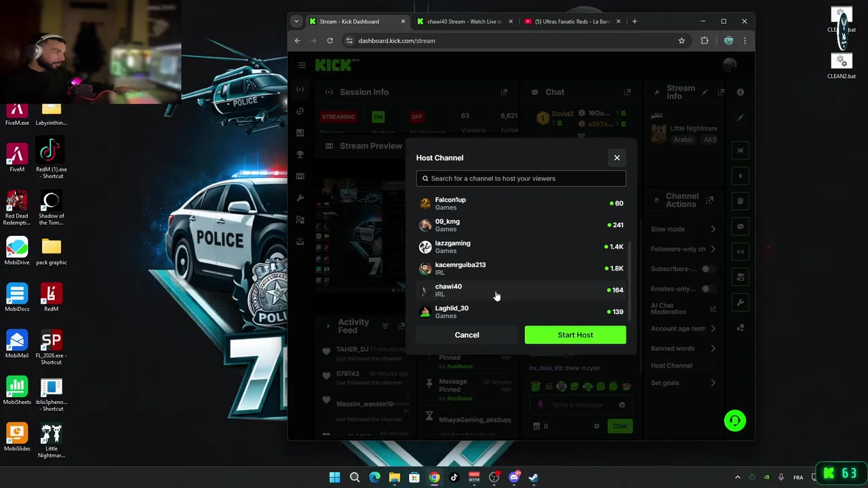The image size is (868, 488).
Task: Open the Kick profile avatar menu
Action: point(729,65)
